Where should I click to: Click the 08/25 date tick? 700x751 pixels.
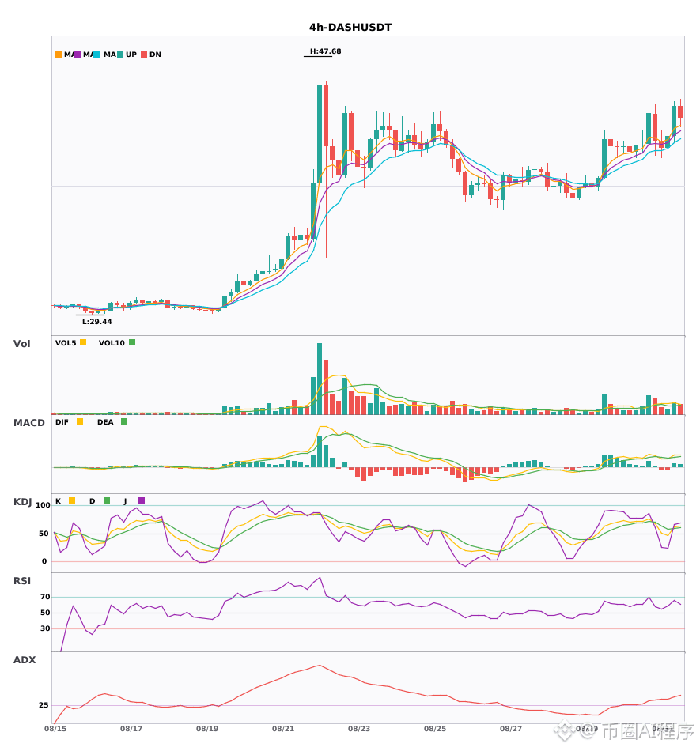point(435,729)
